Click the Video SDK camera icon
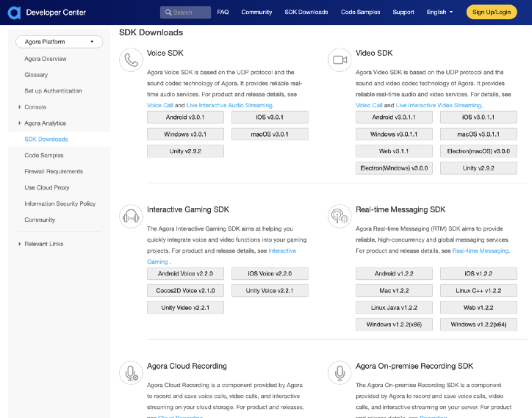 pyautogui.click(x=339, y=60)
